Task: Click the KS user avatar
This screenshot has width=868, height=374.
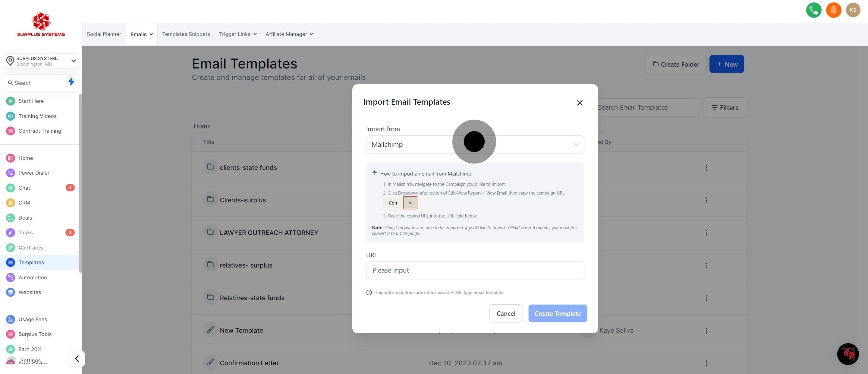Action: [853, 10]
